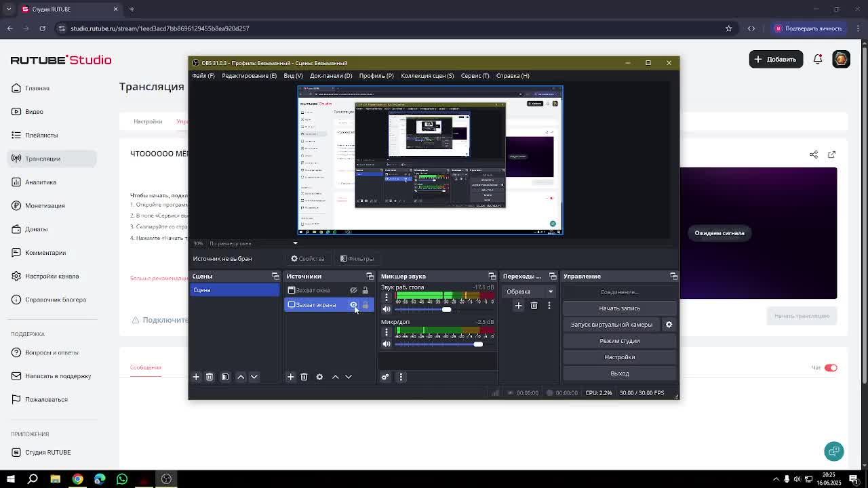Mute Микр/доп speaker icon
Screen dimensions: 868x488
387,344
